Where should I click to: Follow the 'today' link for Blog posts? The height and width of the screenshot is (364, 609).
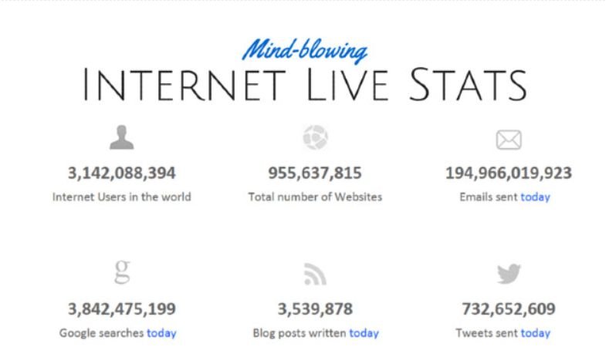[364, 333]
